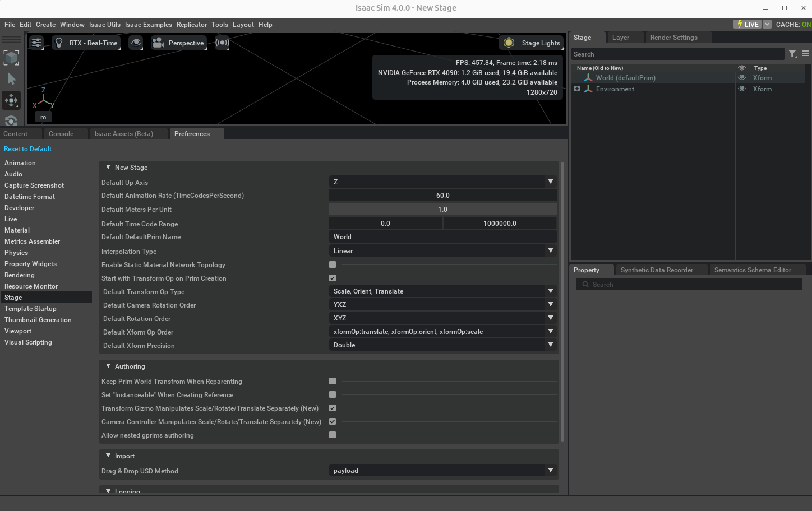Viewport: 812px width, 511px height.
Task: Open Default Transform Op Type dropdown
Action: coord(443,291)
